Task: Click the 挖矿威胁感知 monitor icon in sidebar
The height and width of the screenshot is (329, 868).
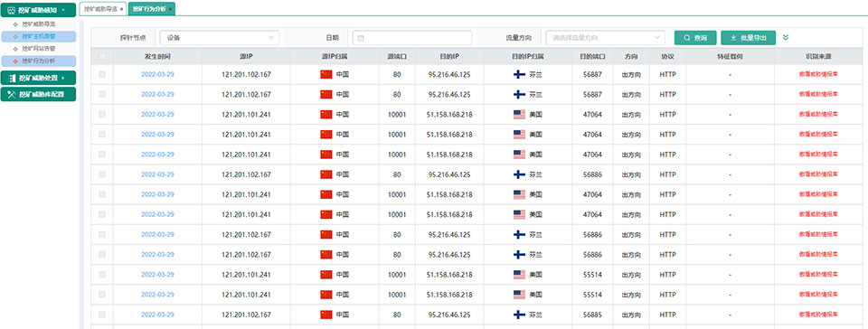Action: (12, 10)
